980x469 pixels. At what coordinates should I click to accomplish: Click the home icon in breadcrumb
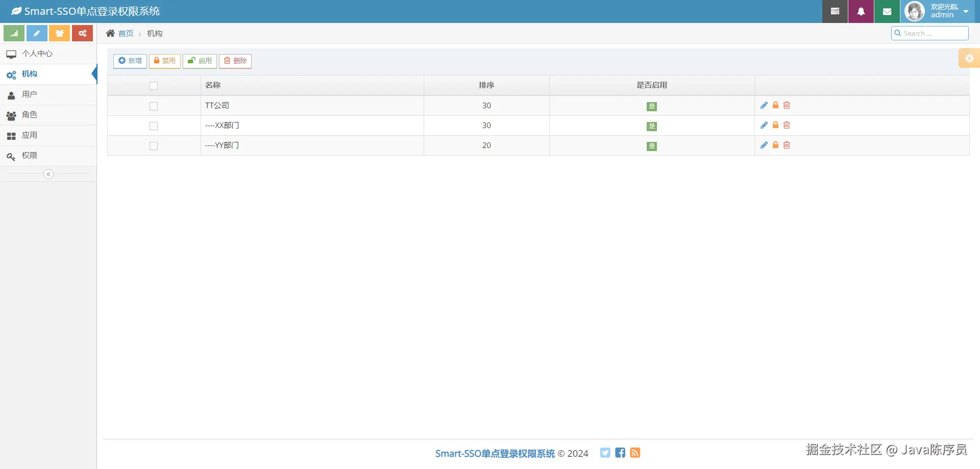tap(110, 33)
